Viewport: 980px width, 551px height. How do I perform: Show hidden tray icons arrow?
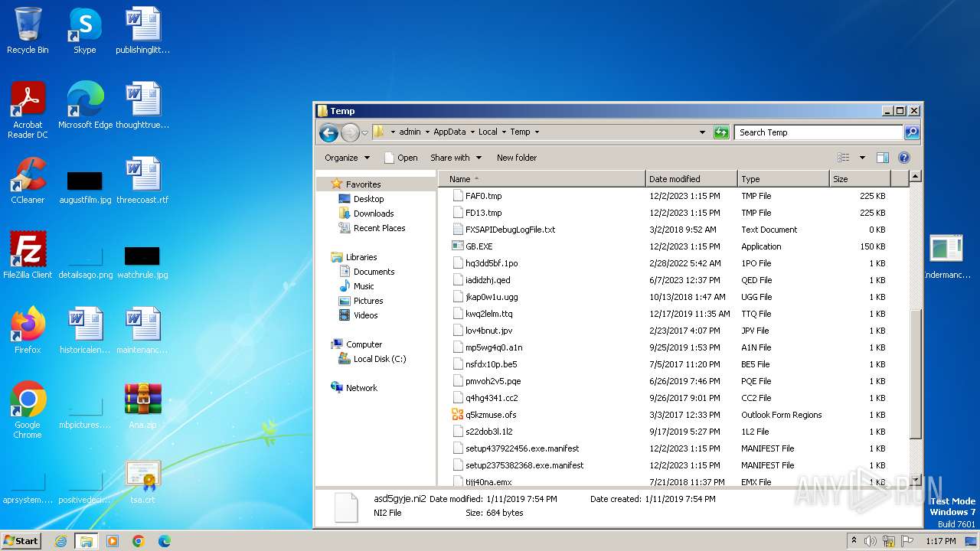coord(854,541)
